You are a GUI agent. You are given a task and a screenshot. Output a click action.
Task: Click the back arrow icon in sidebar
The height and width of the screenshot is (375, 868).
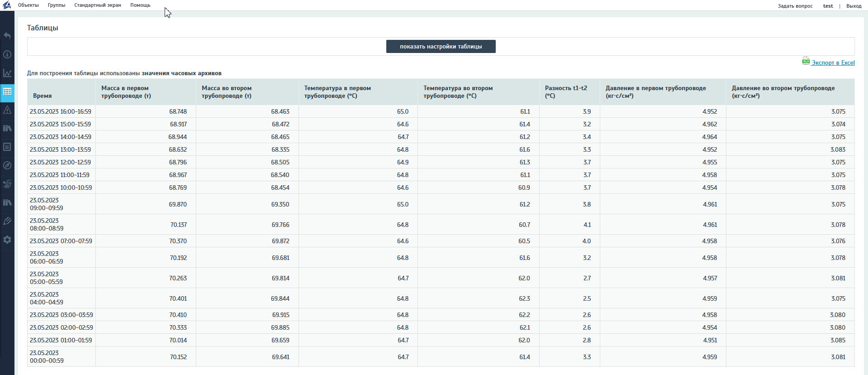click(x=7, y=36)
